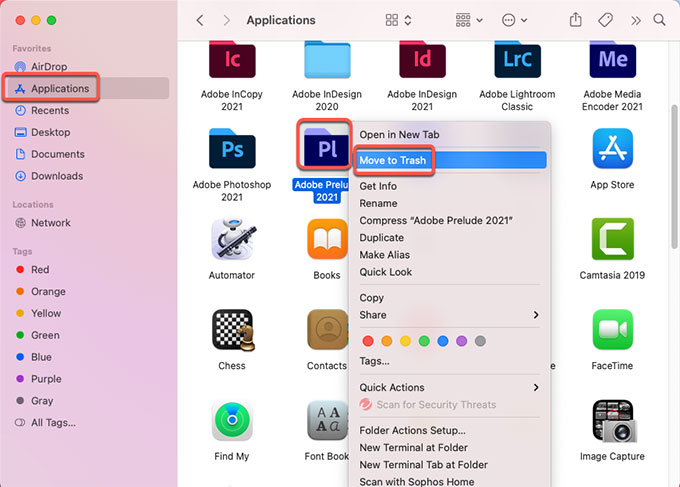Select the Contacts app icon
Image resolution: width=680 pixels, height=487 pixels.
point(327,330)
